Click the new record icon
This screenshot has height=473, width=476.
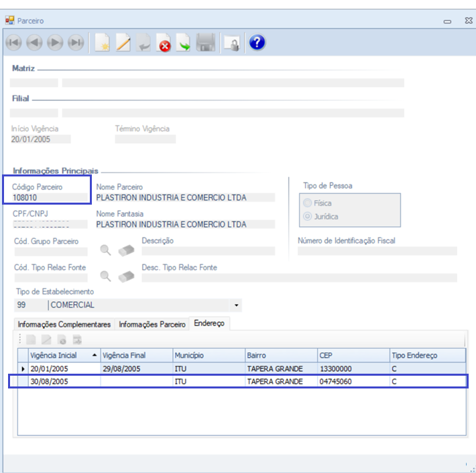pos(103,44)
